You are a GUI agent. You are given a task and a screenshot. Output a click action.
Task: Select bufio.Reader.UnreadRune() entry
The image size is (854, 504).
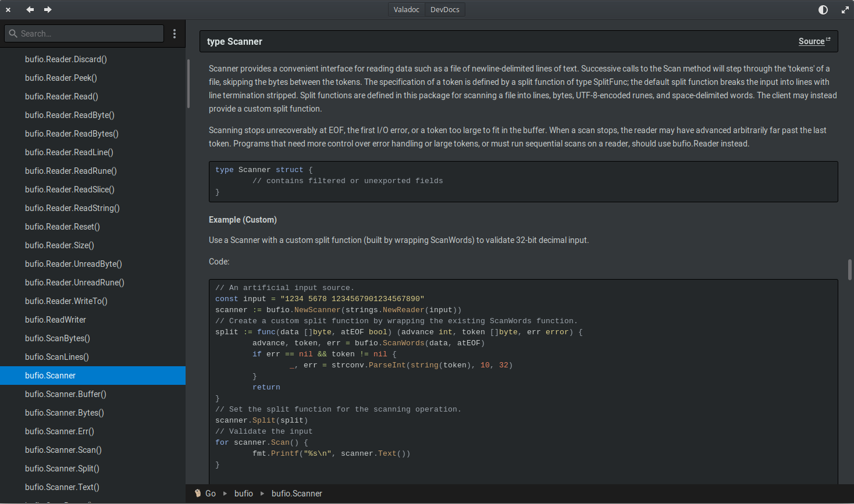click(93, 283)
